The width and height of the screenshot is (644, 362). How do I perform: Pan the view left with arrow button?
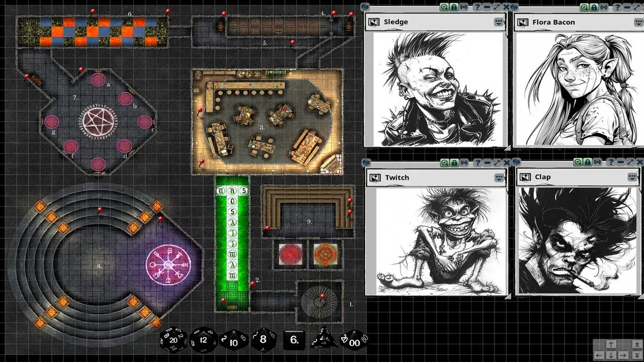[x=599, y=355]
